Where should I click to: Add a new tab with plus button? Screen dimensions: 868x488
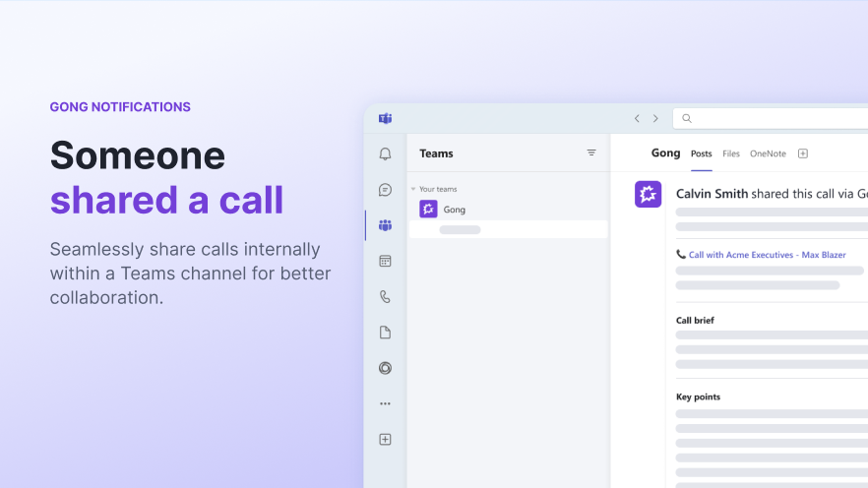click(803, 153)
